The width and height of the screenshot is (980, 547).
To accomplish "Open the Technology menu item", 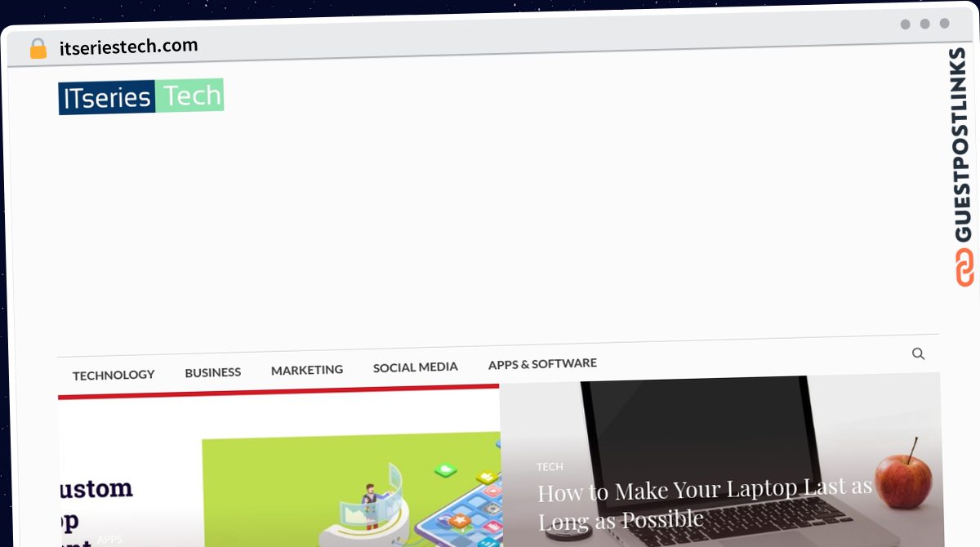I will [x=114, y=375].
